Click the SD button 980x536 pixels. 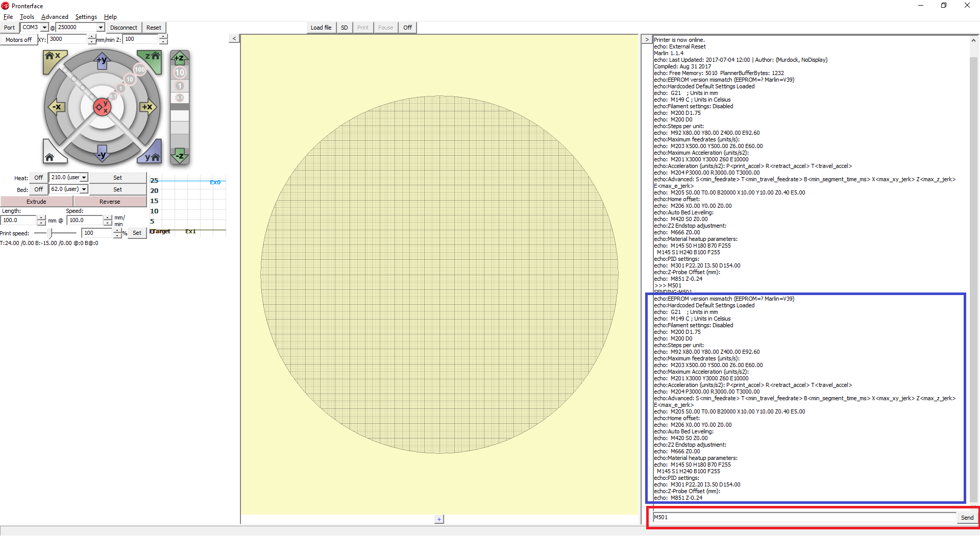(345, 28)
